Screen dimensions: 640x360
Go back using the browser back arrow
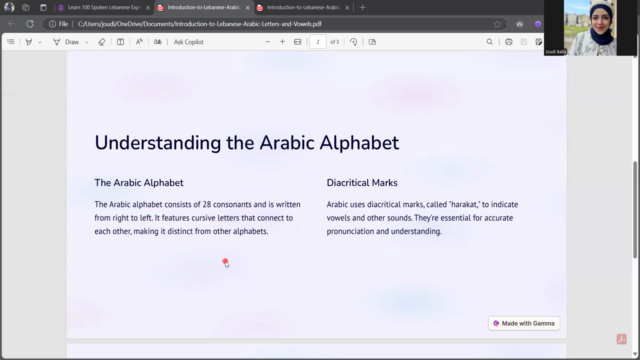pos(11,24)
